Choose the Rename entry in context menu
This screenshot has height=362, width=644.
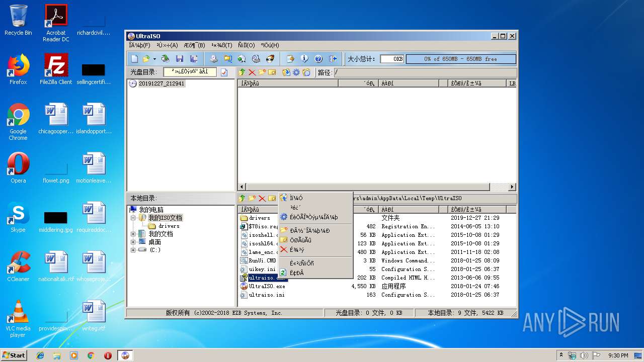315,240
